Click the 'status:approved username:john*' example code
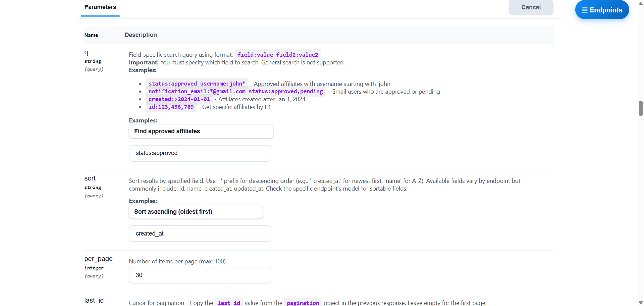Screen dimensions: 644x306 [197, 84]
